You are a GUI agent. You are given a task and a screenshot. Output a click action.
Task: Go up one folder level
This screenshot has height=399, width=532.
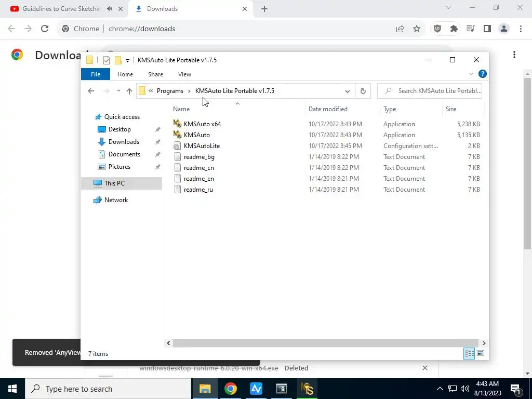[x=129, y=91]
